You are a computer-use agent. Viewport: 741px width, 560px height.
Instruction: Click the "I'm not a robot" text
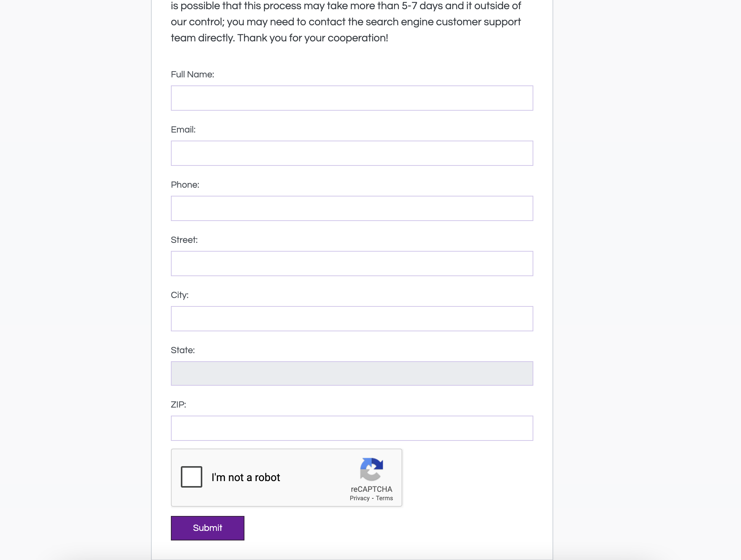[x=246, y=477]
